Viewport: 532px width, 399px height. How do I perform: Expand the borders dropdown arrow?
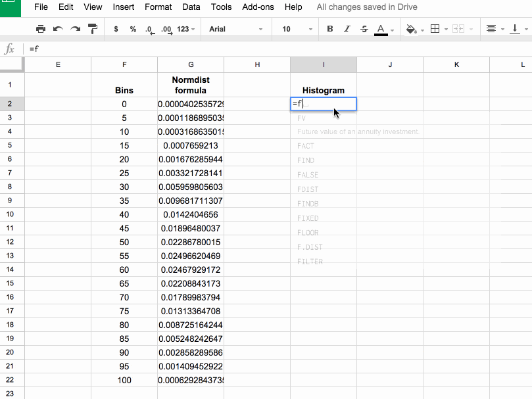446,30
